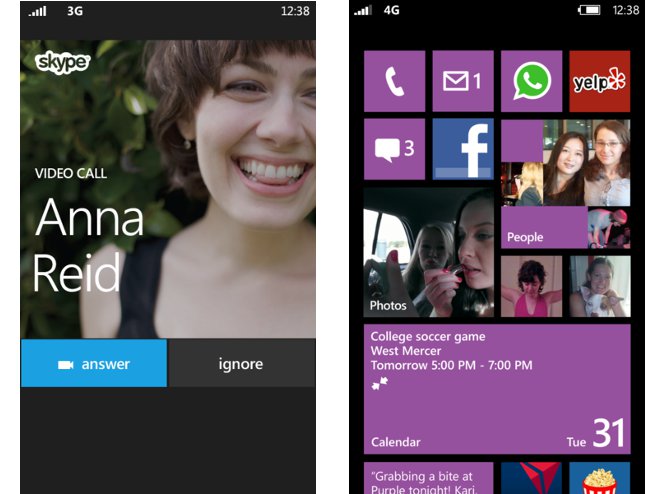Image resolution: width=660 pixels, height=494 pixels.
Task: Open the People hub tile
Action: pyautogui.click(x=566, y=184)
